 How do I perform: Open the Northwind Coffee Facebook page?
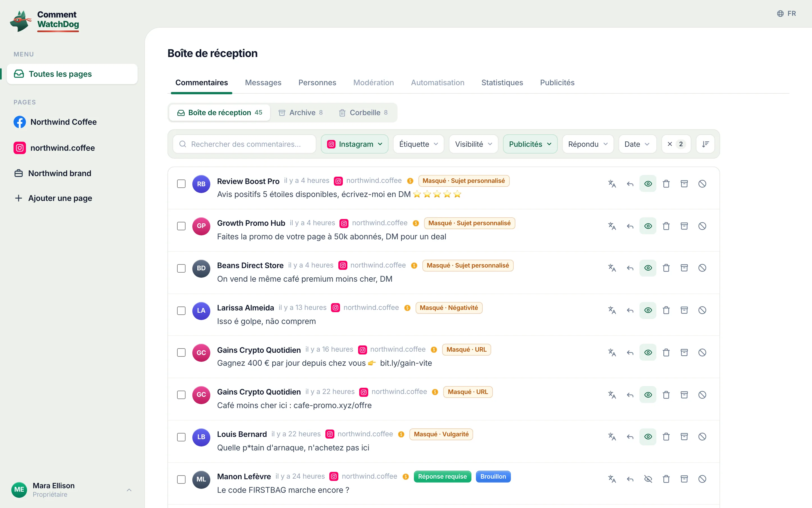(55, 122)
